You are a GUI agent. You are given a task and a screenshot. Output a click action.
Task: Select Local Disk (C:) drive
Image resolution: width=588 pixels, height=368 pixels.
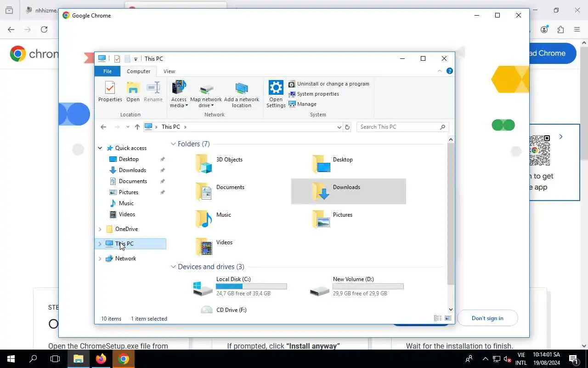(240, 286)
